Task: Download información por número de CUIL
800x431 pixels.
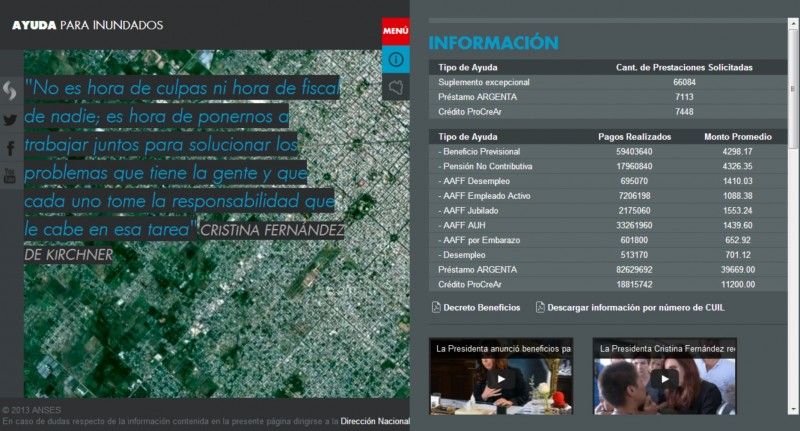Action: click(636, 308)
